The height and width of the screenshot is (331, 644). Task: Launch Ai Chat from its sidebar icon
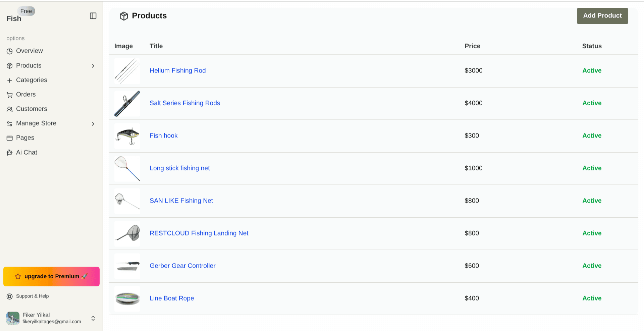pos(9,152)
